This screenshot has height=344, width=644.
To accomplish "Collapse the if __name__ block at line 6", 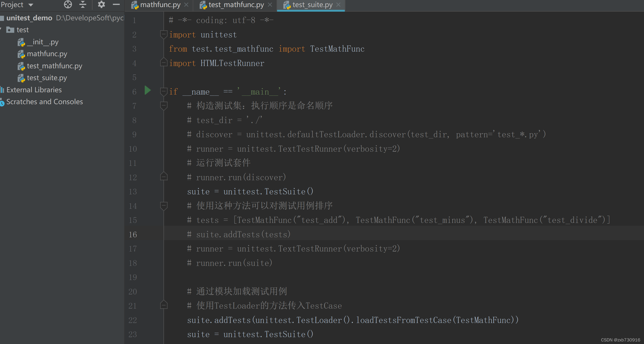I will point(164,92).
